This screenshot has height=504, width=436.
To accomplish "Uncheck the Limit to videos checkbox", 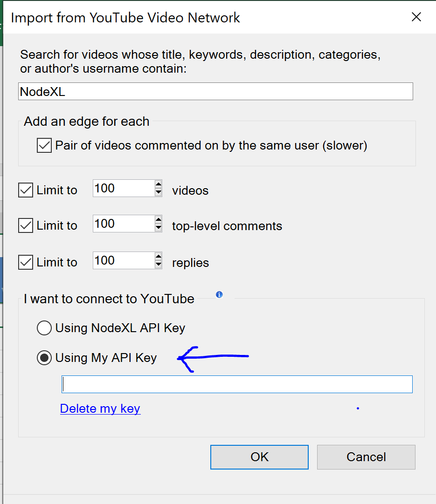I will (26, 190).
